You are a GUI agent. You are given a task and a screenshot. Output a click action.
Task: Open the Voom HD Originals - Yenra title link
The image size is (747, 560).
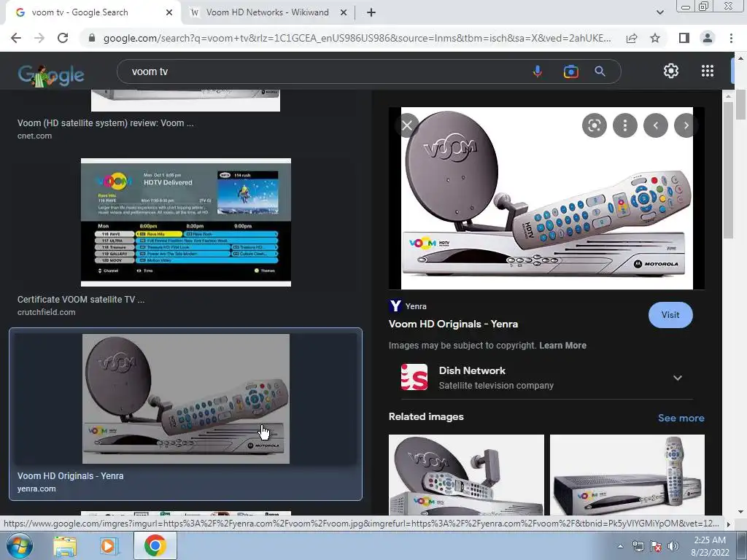click(453, 324)
